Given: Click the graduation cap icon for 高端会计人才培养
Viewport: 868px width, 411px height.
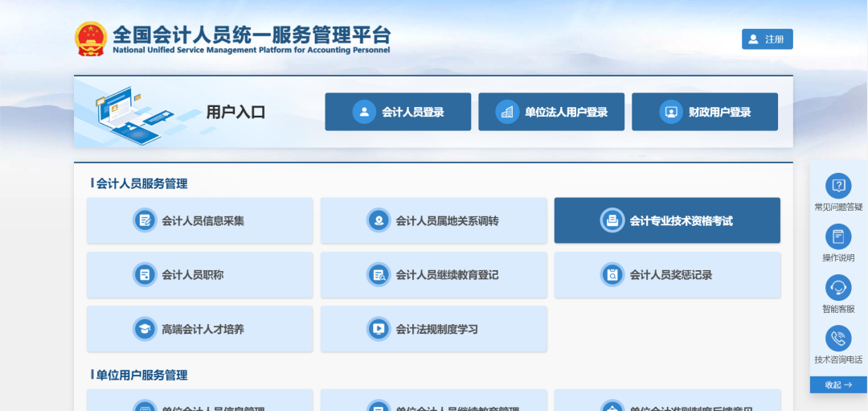Looking at the screenshot, I should [145, 329].
